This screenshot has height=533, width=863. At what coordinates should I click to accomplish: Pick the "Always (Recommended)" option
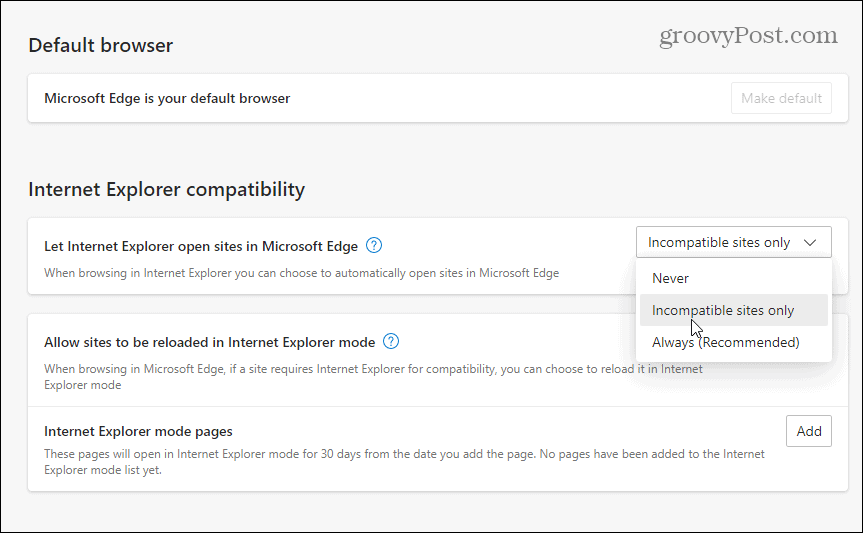[725, 342]
